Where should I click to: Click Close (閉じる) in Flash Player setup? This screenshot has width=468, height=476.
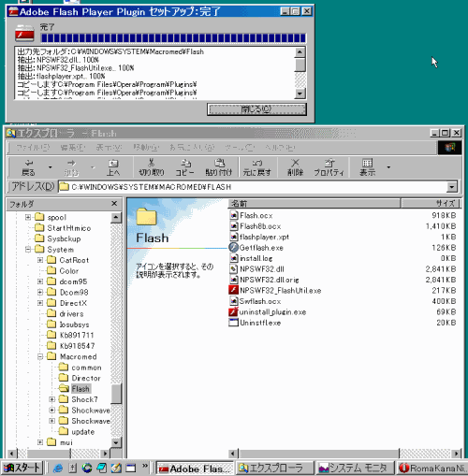[x=256, y=109]
